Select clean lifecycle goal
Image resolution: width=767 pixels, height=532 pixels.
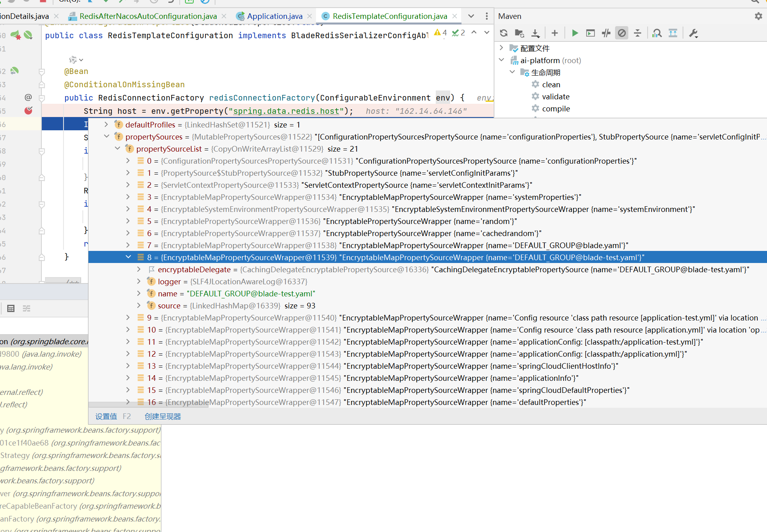[x=551, y=84]
